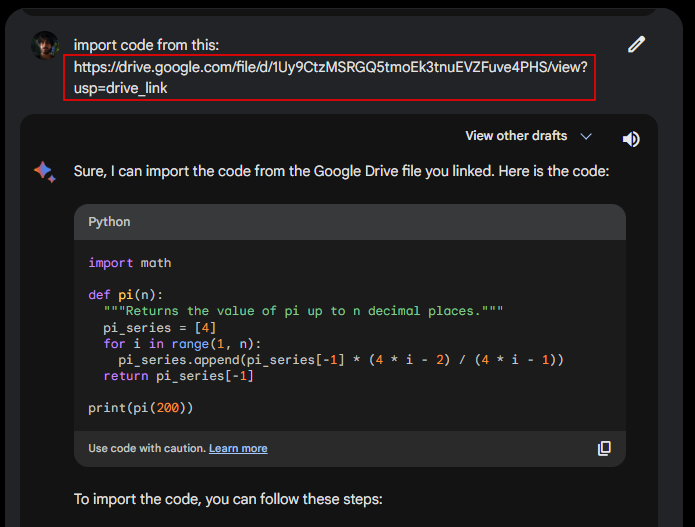Viewport: 695px width, 527px height.
Task: Click the "for i in range(1, n):" line
Action: [x=182, y=344]
